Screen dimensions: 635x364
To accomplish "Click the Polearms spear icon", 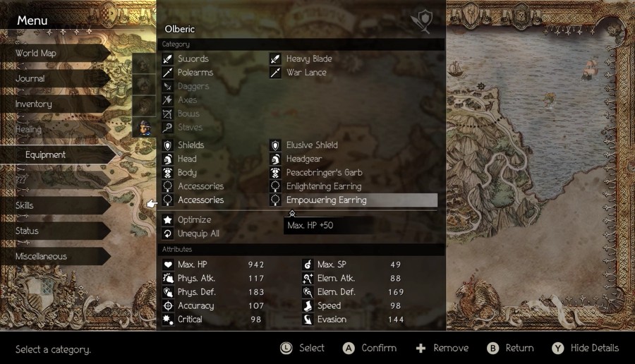I will [x=168, y=73].
